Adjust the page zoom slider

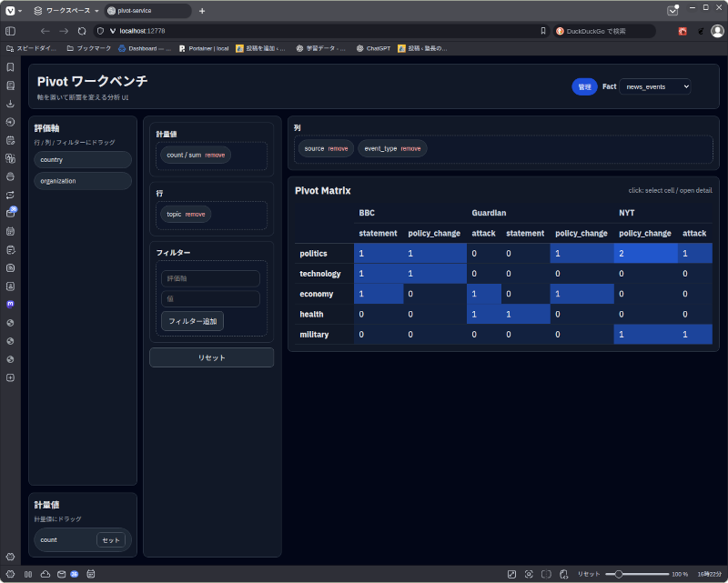click(x=619, y=574)
